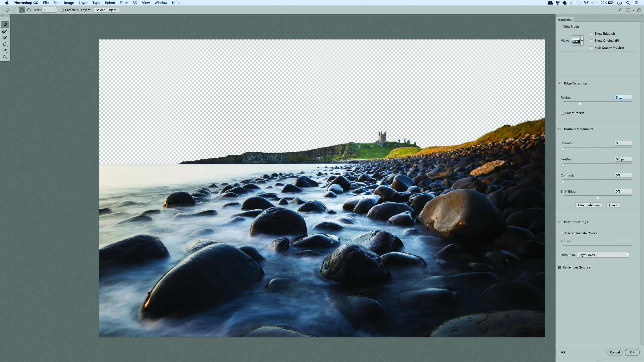The height and width of the screenshot is (362, 644).
Task: Pick the Brush tool in the toolbar
Action: tap(5, 38)
